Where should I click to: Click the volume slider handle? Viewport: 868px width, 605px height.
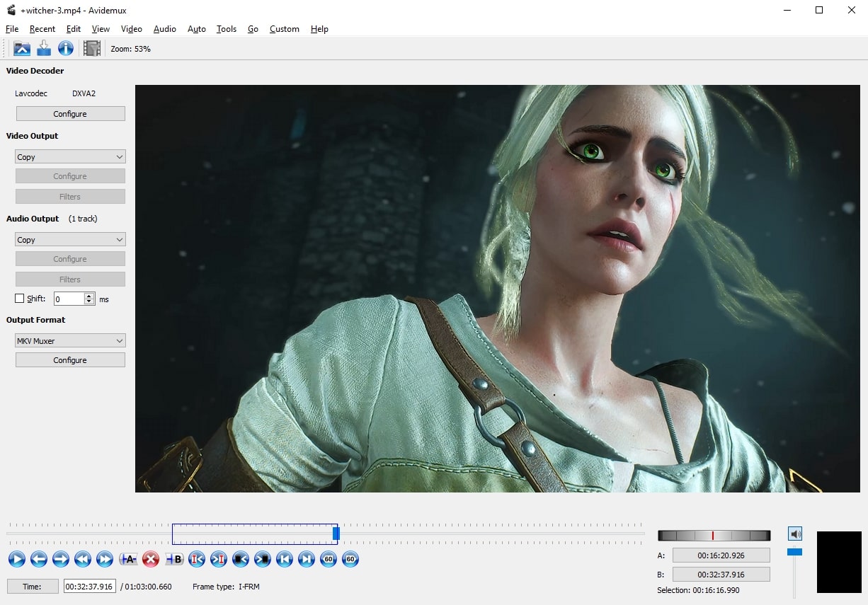click(x=794, y=552)
